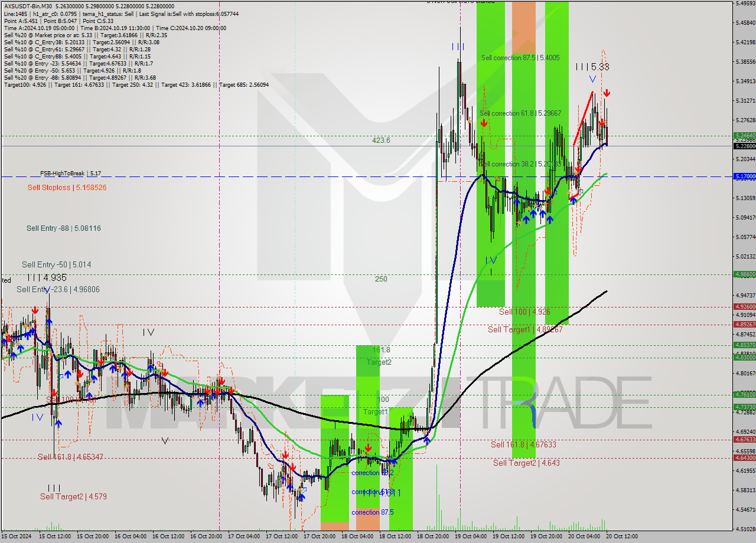Click the 'Sell Target1 | 4.89267' label
Viewport: 756px width, 543px height.
tap(525, 329)
